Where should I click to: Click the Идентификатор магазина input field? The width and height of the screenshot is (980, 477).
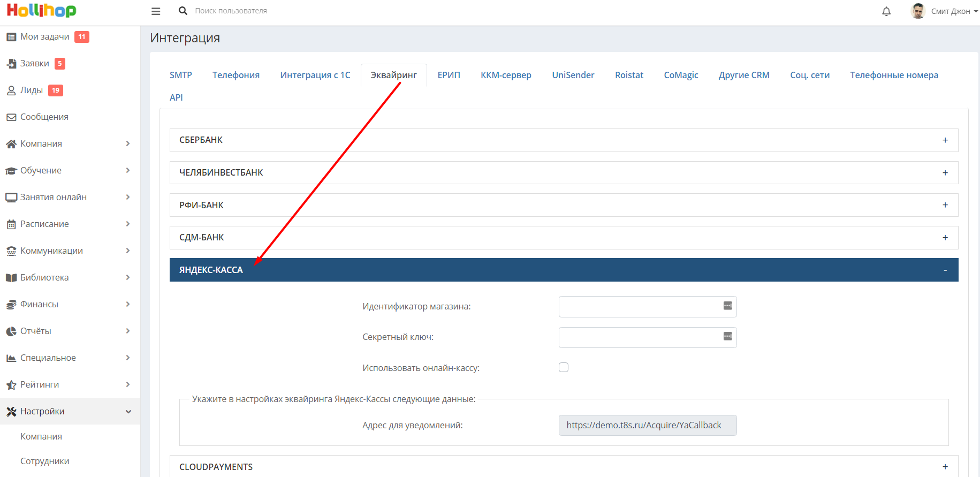coord(648,307)
